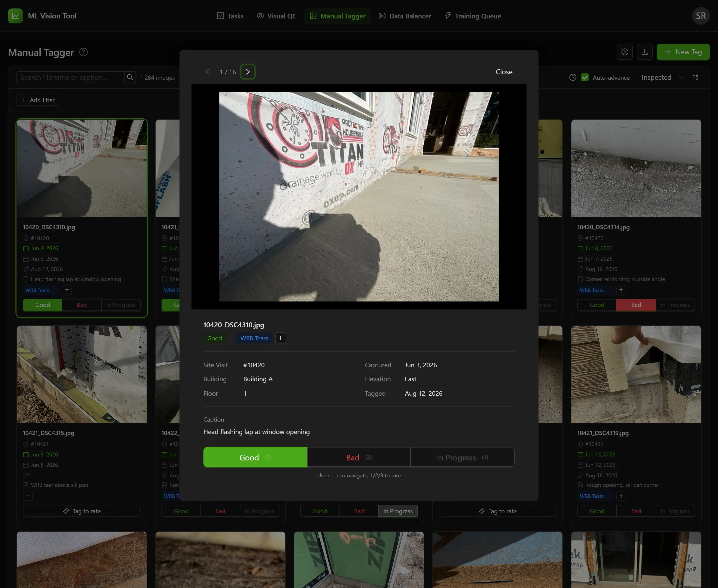This screenshot has height=588, width=718.
Task: Add tag on 10421_DSC4319.jpg card
Action: (621, 496)
